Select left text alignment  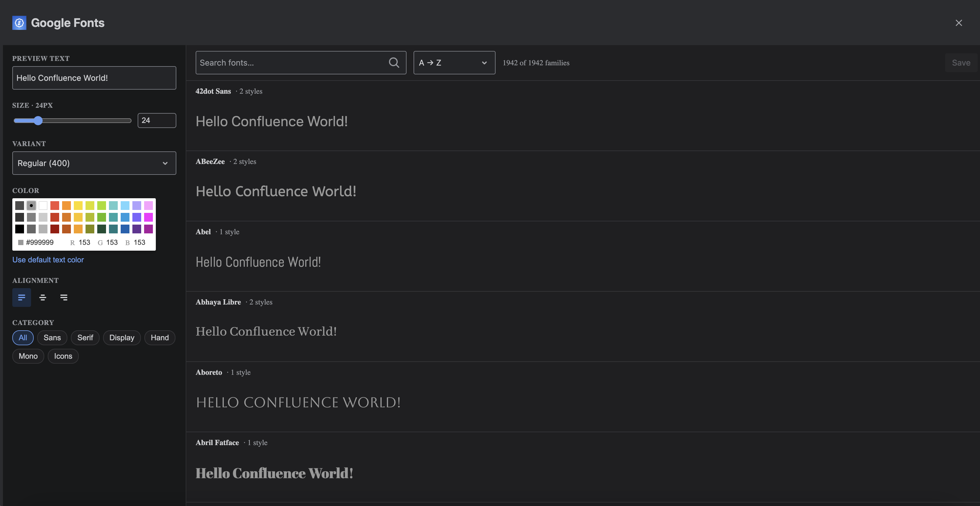coord(22,298)
